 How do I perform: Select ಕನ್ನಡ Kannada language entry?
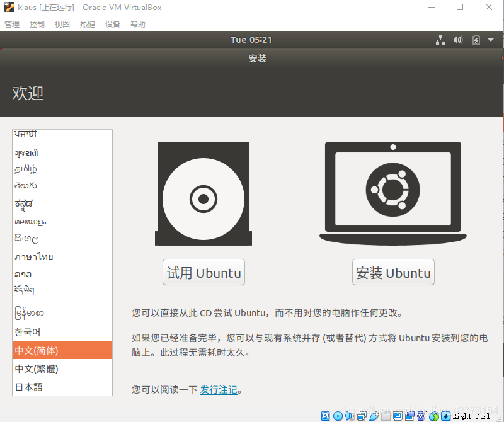tap(62, 204)
